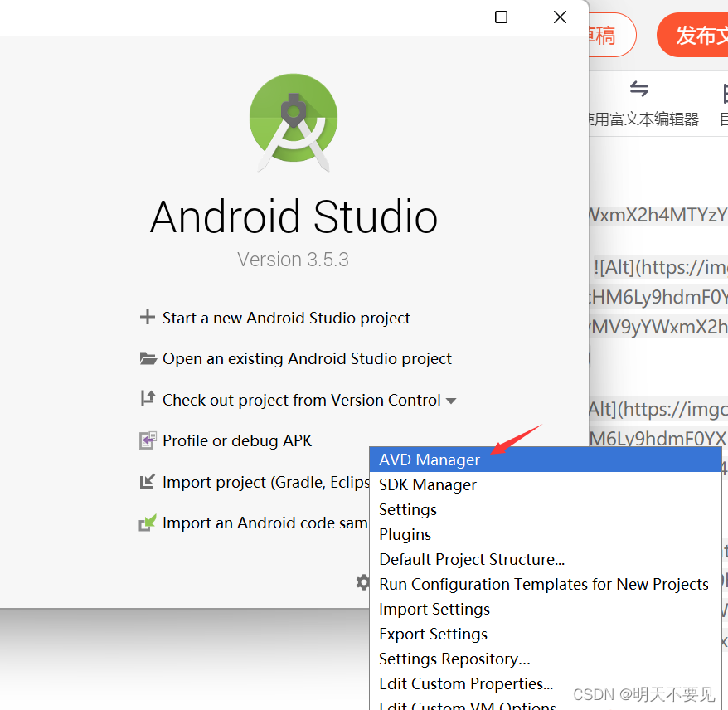Open SDK Manager from menu

[x=545, y=484]
